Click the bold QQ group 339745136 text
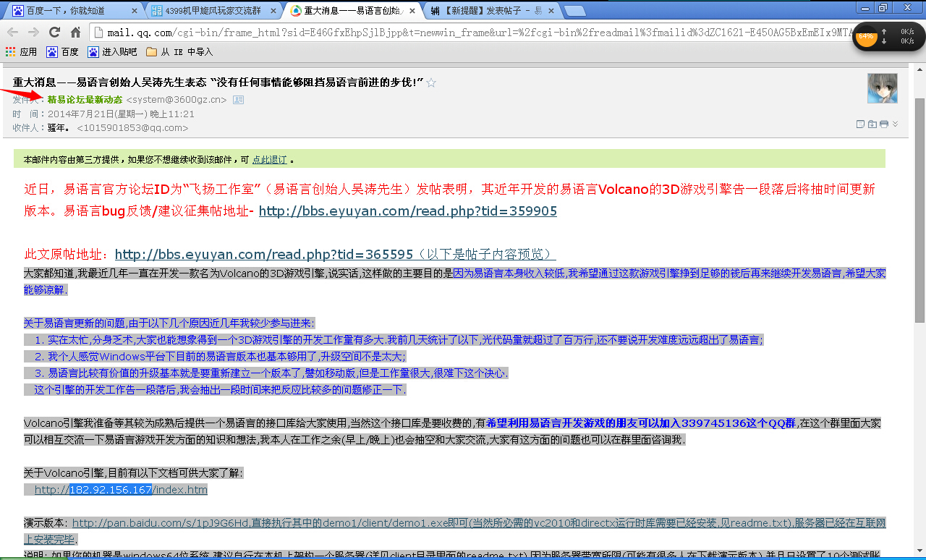Image resolution: width=926 pixels, height=560 pixels. 641,423
